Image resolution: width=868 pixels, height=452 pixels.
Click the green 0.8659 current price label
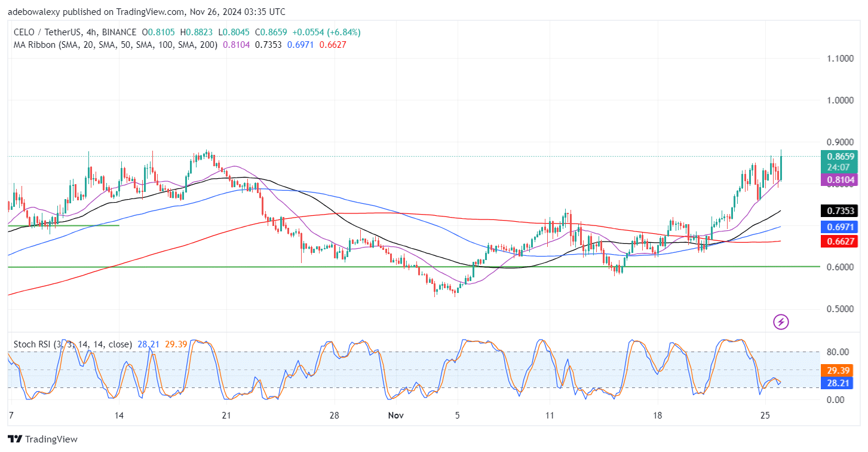point(839,156)
